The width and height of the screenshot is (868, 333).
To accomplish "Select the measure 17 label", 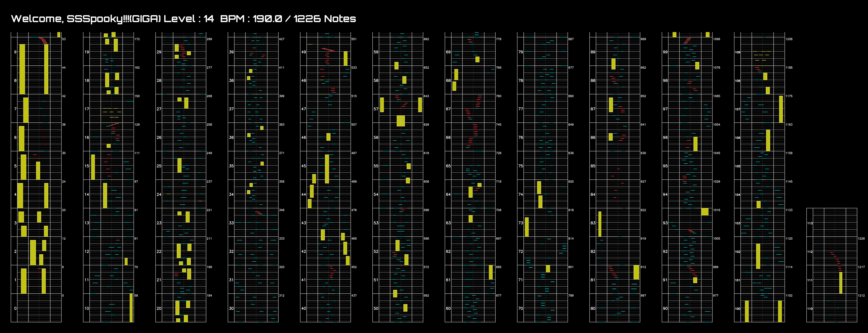I will click(87, 109).
